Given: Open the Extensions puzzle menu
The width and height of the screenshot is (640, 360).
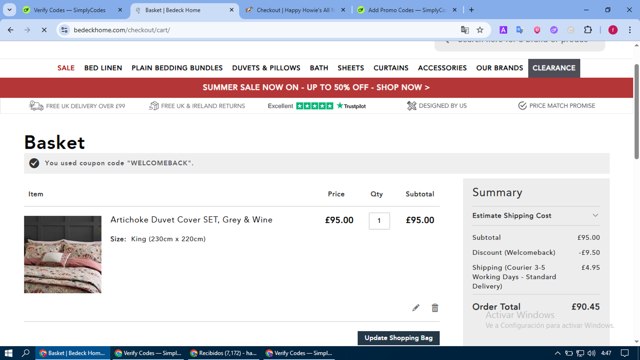Looking at the screenshot, I should click(x=588, y=30).
